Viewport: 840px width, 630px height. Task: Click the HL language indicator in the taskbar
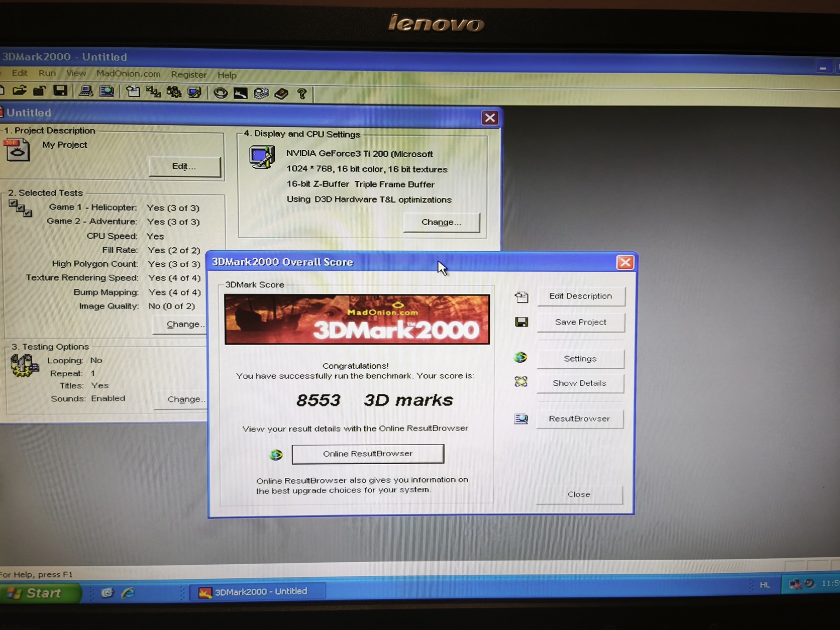coord(765,585)
